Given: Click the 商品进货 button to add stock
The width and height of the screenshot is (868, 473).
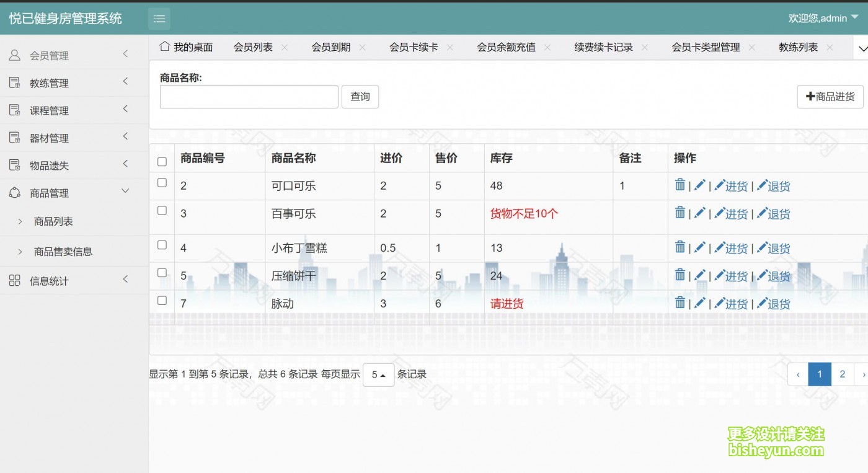Looking at the screenshot, I should coord(830,97).
